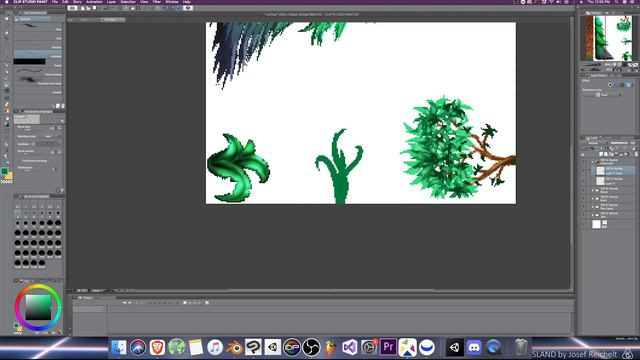Open the Filter menu
640x360 pixels.
pos(157,2)
